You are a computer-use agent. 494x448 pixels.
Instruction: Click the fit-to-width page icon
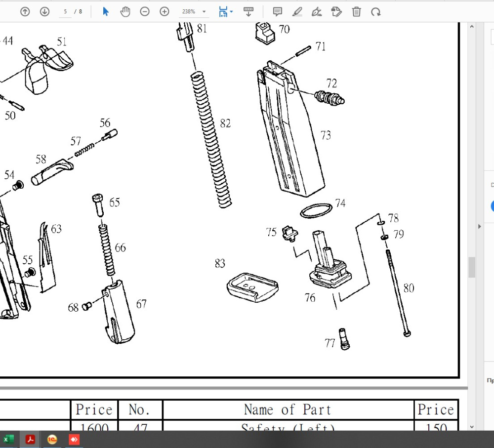(x=223, y=12)
